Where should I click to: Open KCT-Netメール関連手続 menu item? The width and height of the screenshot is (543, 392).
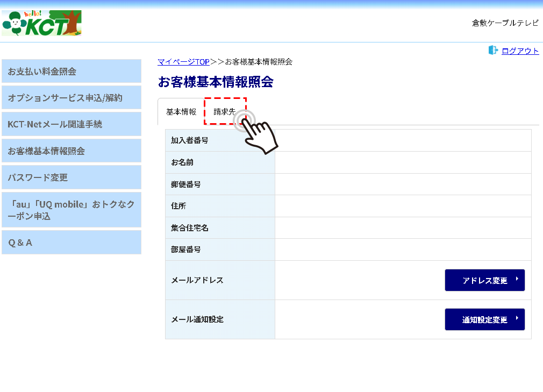[x=72, y=124]
